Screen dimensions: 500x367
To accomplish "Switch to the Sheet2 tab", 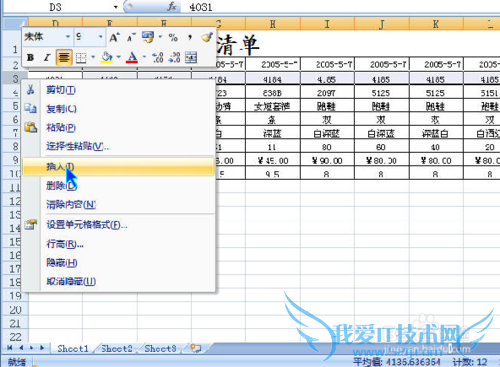I will (x=117, y=349).
